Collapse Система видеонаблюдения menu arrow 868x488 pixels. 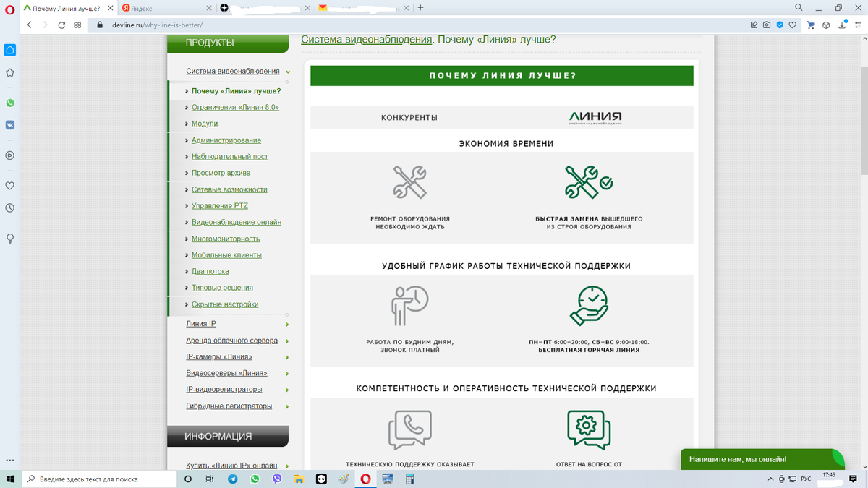[x=288, y=72]
